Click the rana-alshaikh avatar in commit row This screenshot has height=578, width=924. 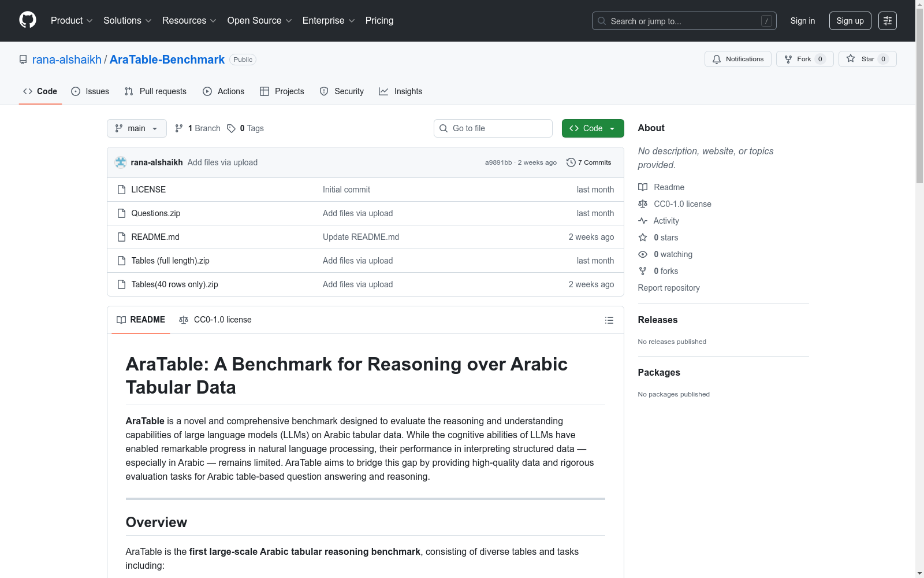[x=121, y=162]
